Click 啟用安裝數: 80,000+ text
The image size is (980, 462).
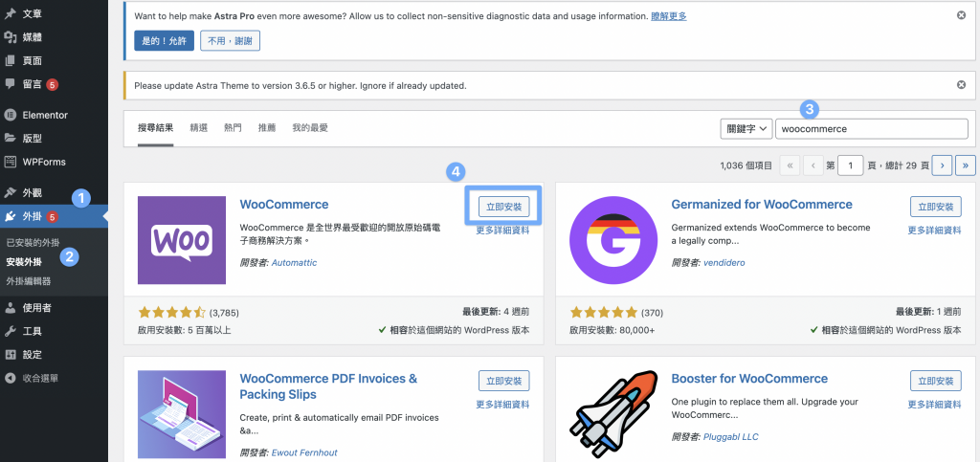point(612,330)
